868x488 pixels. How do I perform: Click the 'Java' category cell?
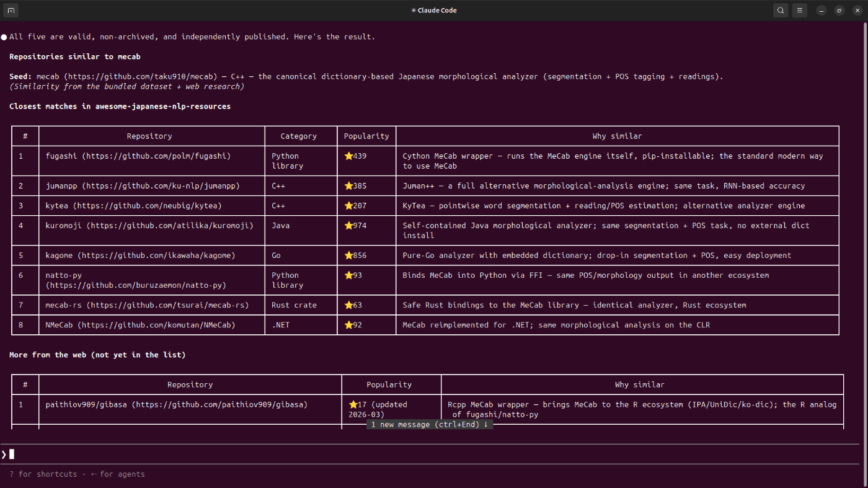pos(281,225)
